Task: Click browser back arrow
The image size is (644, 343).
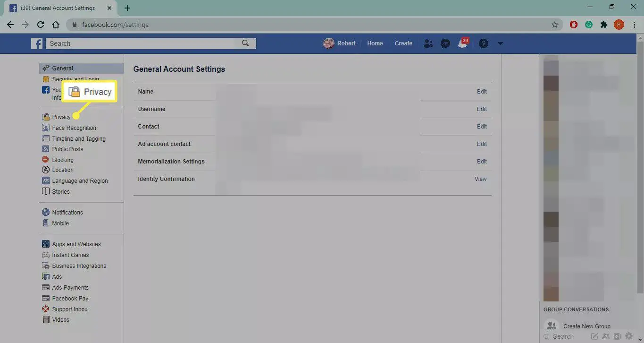Action: coord(10,25)
